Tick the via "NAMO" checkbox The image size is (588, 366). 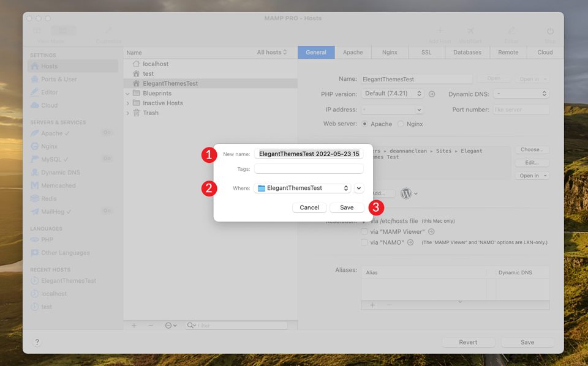[364, 242]
